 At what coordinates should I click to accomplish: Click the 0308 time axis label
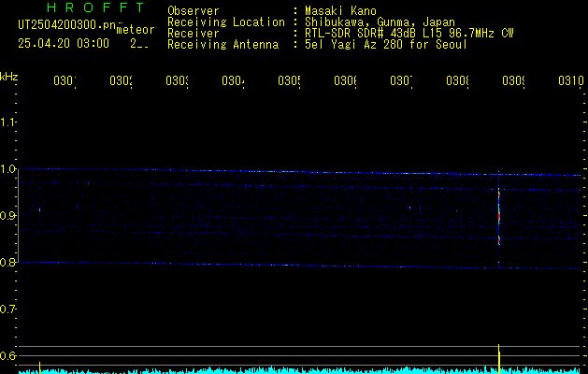[x=457, y=80]
